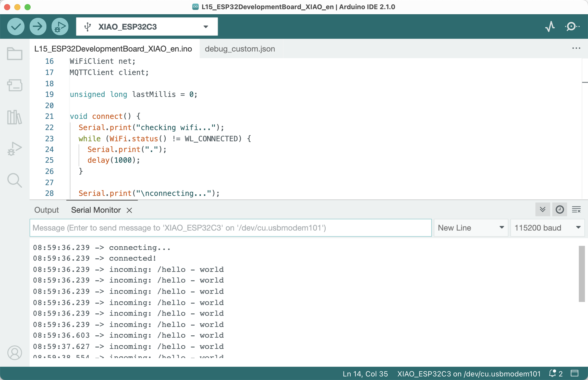This screenshot has width=588, height=380.
Task: Clear the Serial Monitor output
Action: point(577,210)
